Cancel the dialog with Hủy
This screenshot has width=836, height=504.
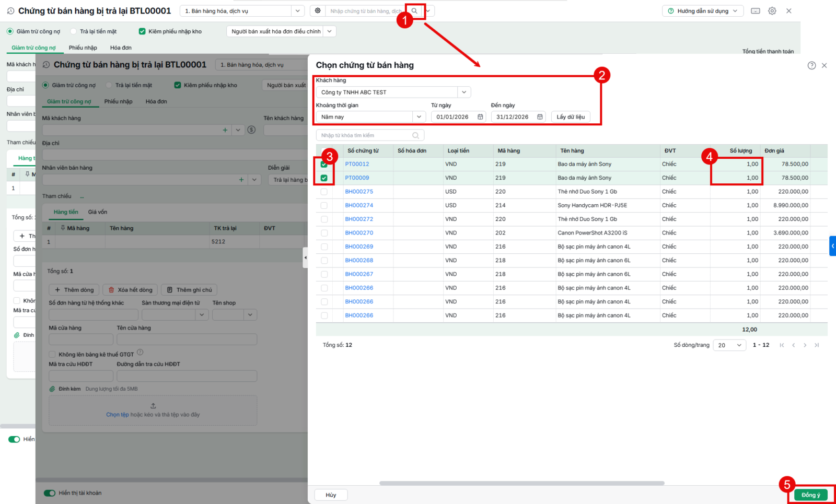(x=331, y=495)
